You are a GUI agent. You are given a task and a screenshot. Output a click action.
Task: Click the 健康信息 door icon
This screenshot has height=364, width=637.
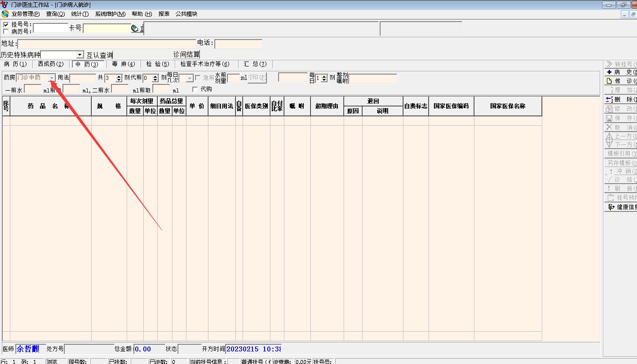[x=611, y=207]
